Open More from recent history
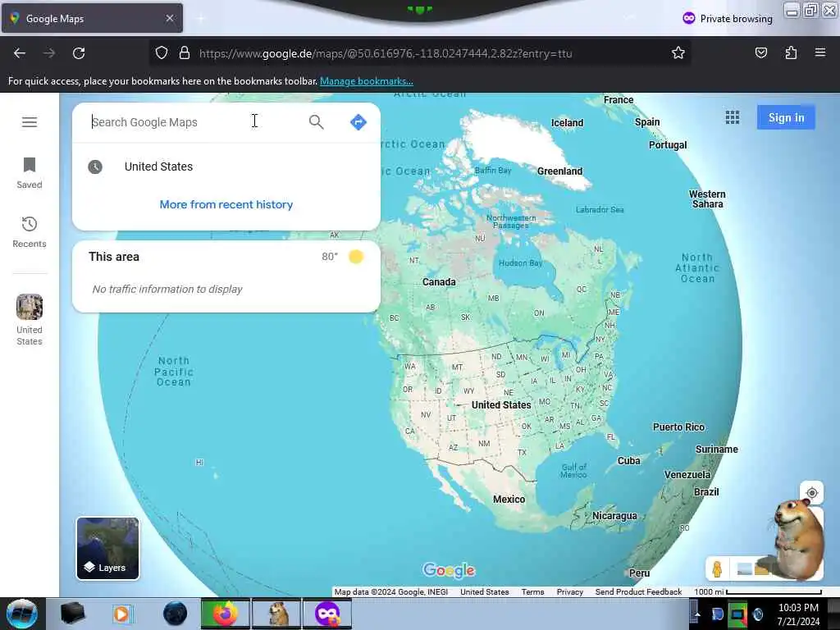 pyautogui.click(x=226, y=204)
